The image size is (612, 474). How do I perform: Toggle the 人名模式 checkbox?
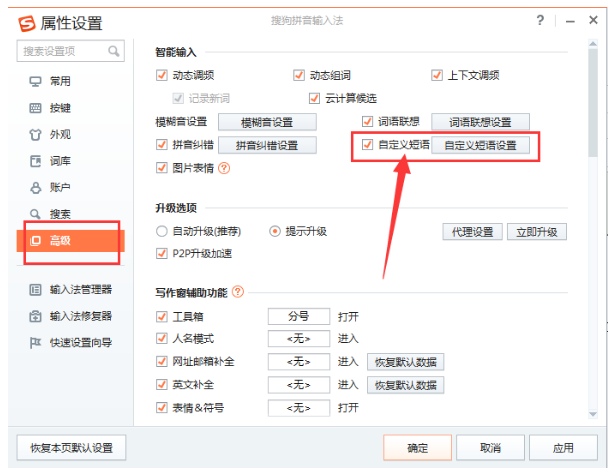(162, 339)
